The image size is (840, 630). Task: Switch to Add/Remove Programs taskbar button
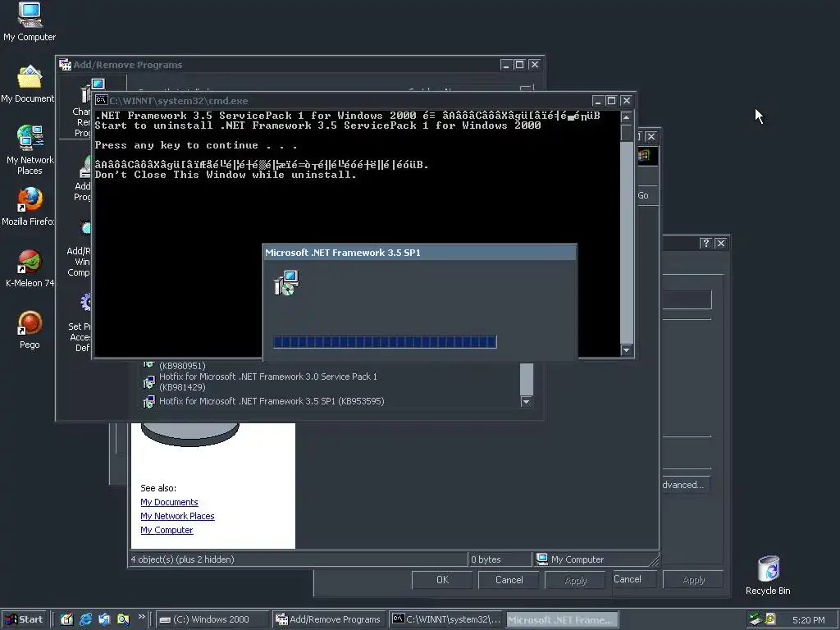click(328, 619)
